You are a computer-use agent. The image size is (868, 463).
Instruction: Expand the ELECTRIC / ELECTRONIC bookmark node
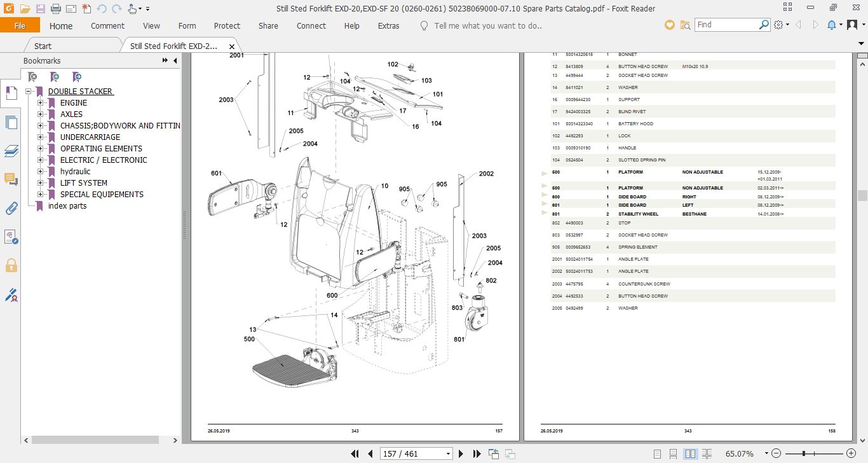pyautogui.click(x=40, y=160)
